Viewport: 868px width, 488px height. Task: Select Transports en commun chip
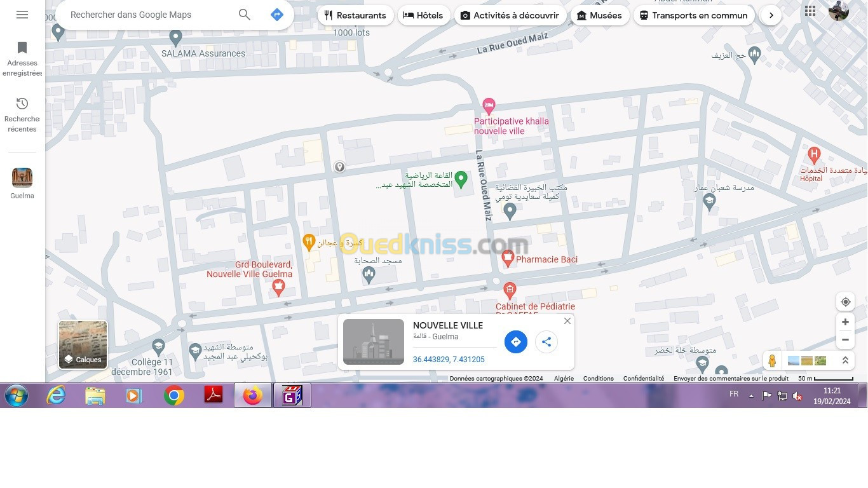694,15
